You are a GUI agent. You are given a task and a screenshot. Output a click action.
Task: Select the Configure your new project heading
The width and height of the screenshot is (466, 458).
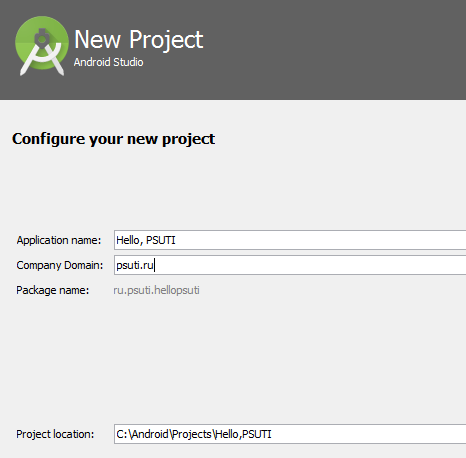[113, 139]
